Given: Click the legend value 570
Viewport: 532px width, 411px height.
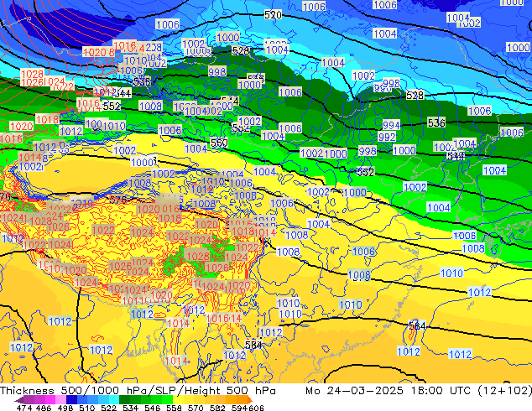Looking at the screenshot, I should click(x=196, y=408).
